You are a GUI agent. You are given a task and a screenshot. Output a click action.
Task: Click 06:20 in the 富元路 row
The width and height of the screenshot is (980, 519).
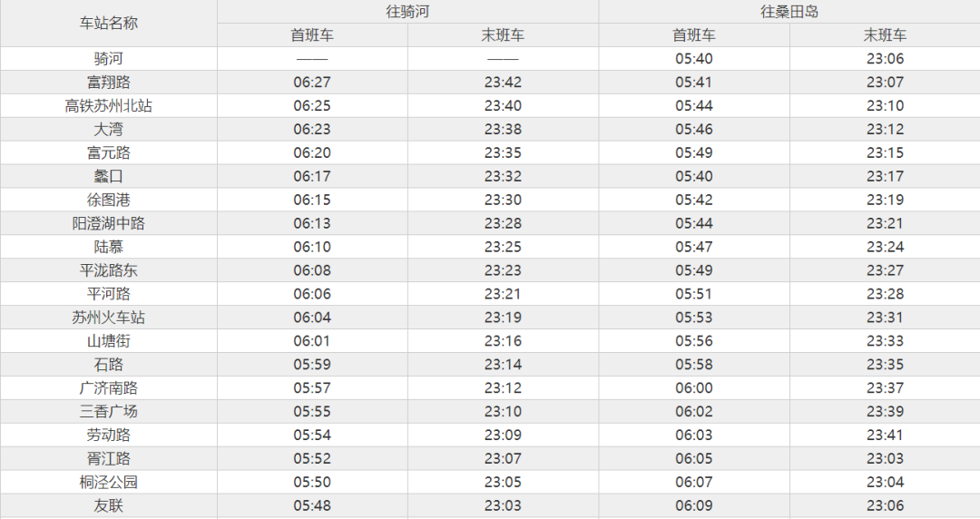coord(312,152)
